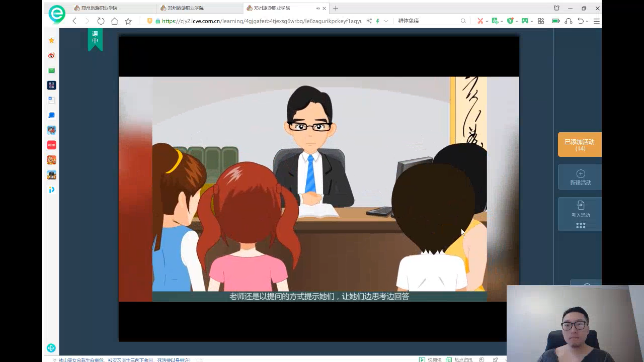Click the favorites star in left sidebar
The width and height of the screenshot is (644, 362).
tap(51, 41)
